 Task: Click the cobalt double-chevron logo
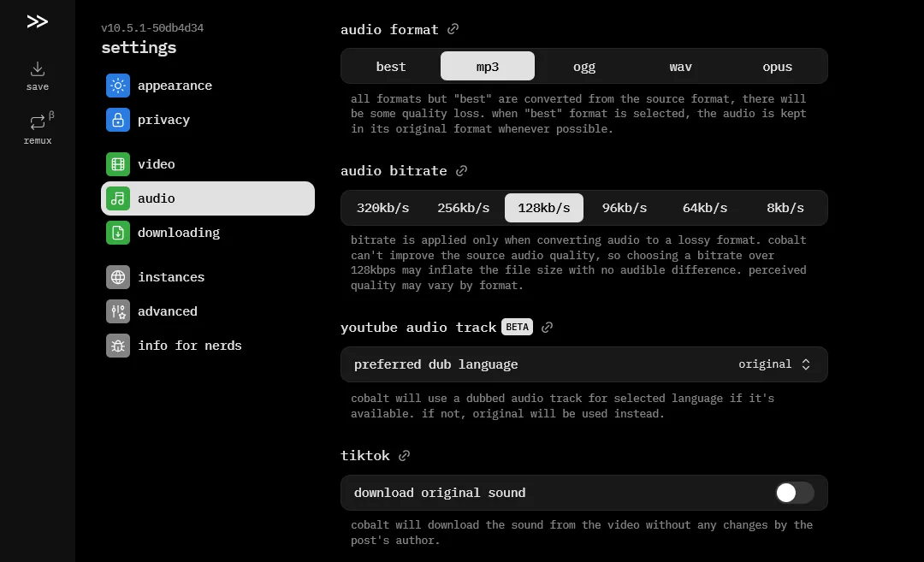coord(37,21)
